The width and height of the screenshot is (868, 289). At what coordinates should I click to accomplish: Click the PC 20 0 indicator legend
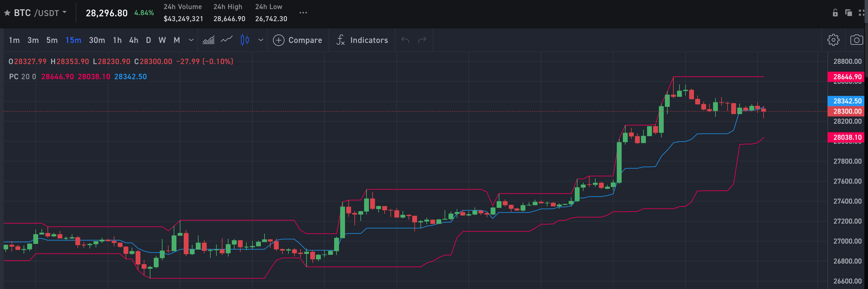tap(22, 77)
